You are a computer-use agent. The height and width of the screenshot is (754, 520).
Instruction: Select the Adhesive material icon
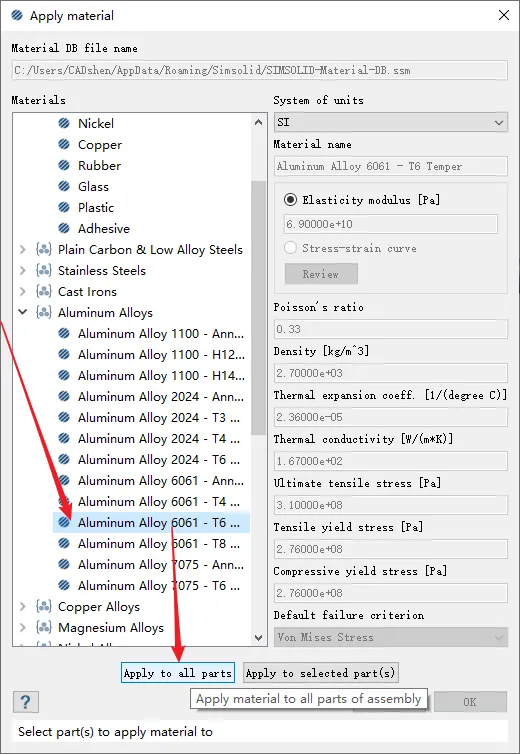coord(64,228)
